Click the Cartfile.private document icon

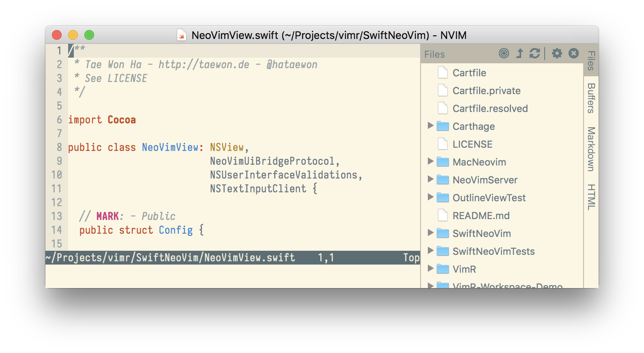coord(443,90)
